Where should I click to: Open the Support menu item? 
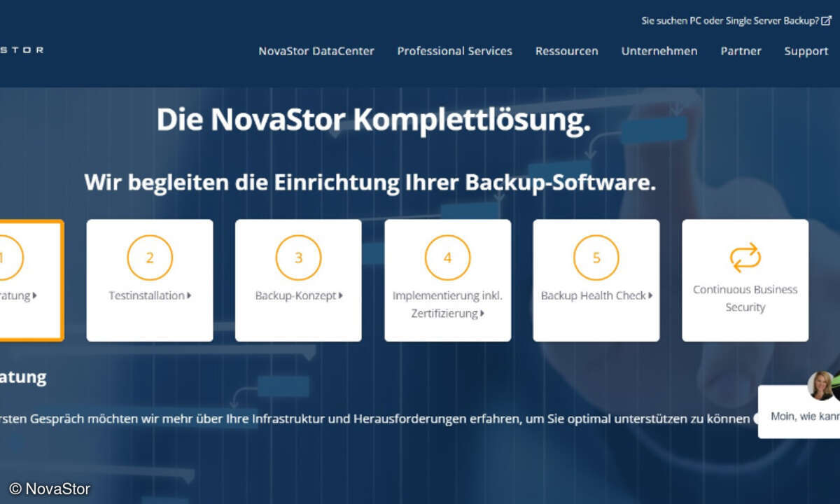[x=806, y=51]
